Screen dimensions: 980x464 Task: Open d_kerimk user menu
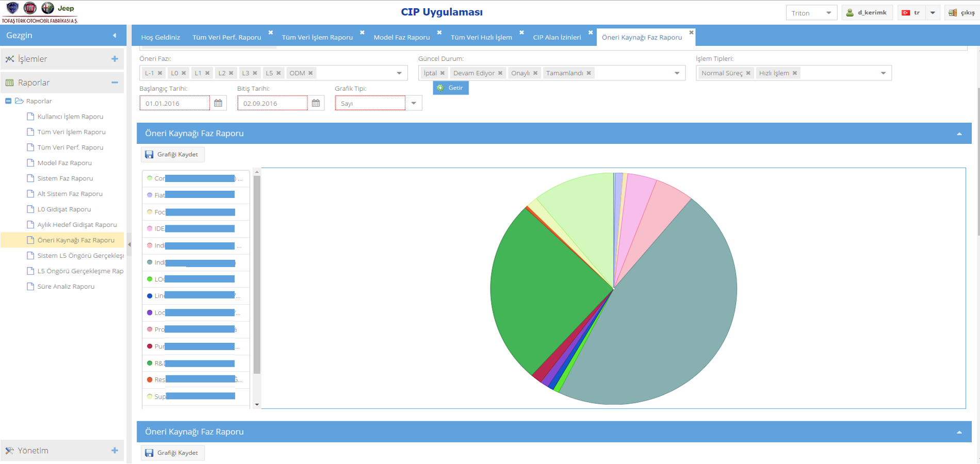click(867, 13)
